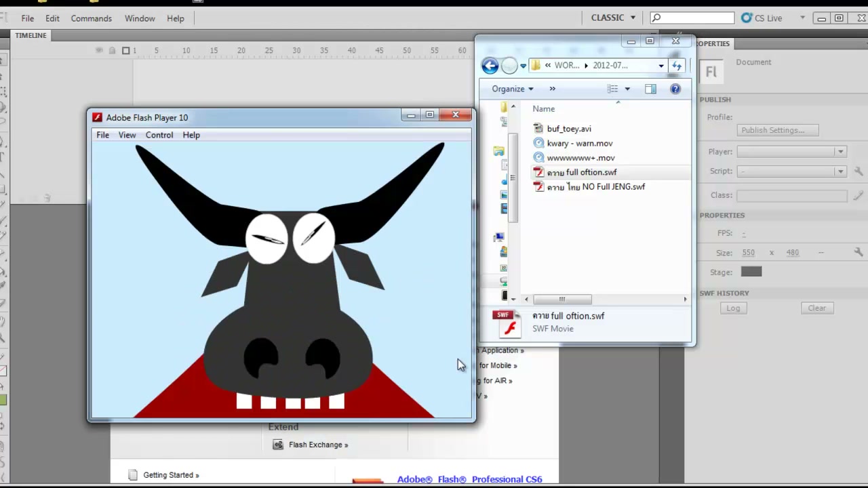Expand the view options arrow in Explorer
Image resolution: width=868 pixels, height=488 pixels.
[x=627, y=89]
